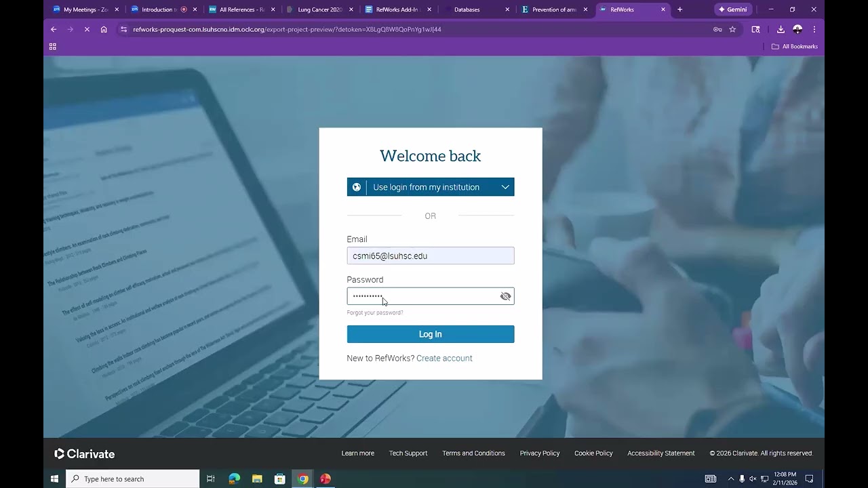Click the red recorder app taskbar icon

(x=325, y=479)
